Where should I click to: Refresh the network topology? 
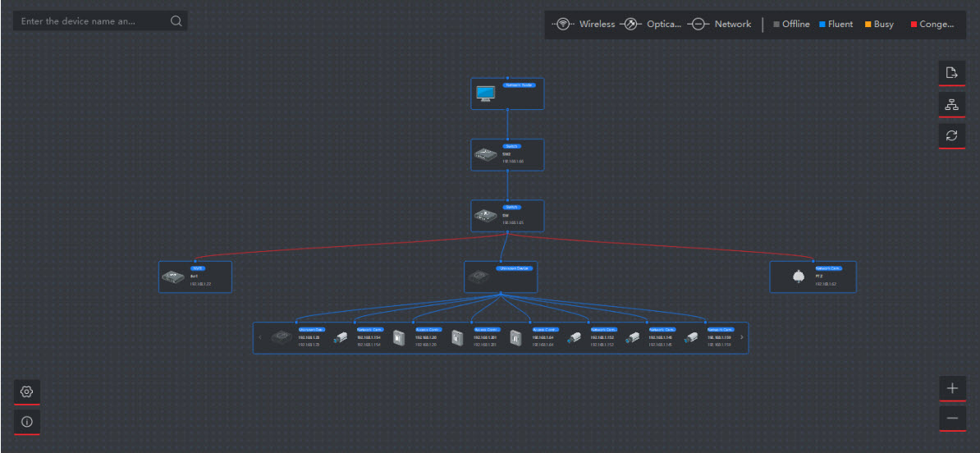tap(951, 135)
